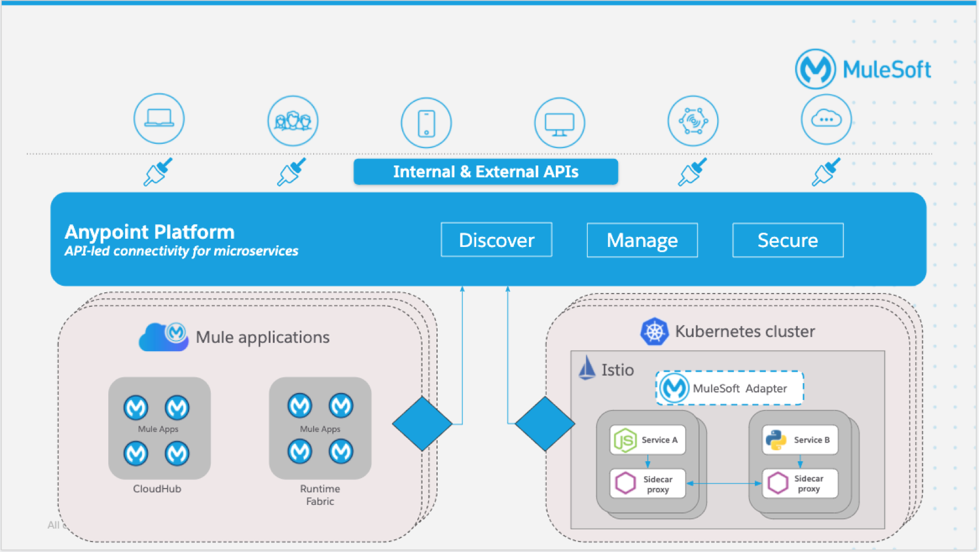Click the mobile phone icon
This screenshot has width=980, height=552.
click(426, 123)
